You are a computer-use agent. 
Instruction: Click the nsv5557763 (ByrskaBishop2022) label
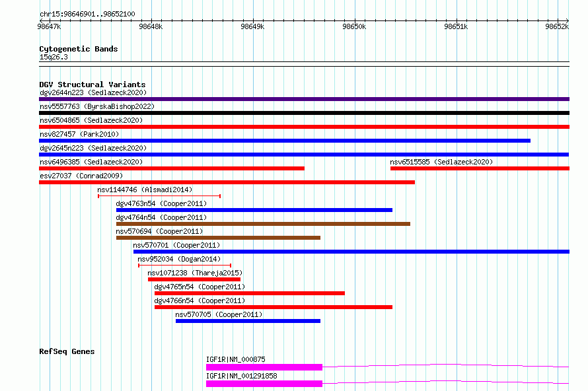tap(97, 106)
